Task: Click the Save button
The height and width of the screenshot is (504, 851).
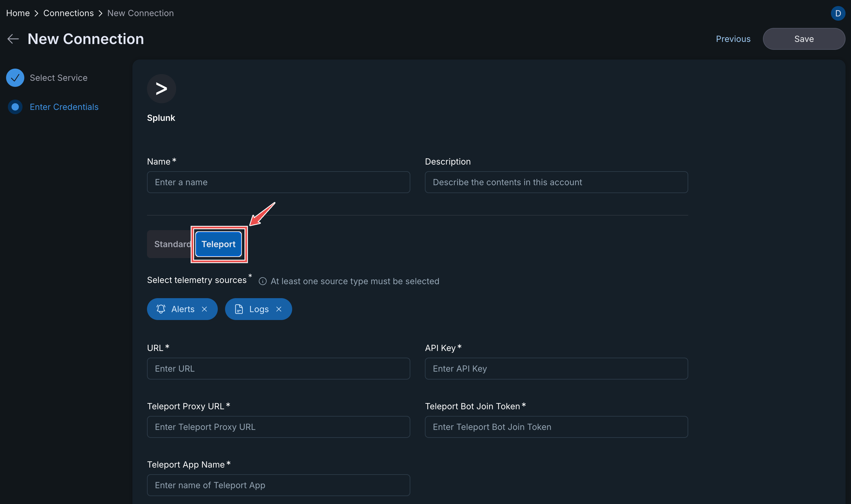Action: pos(804,39)
